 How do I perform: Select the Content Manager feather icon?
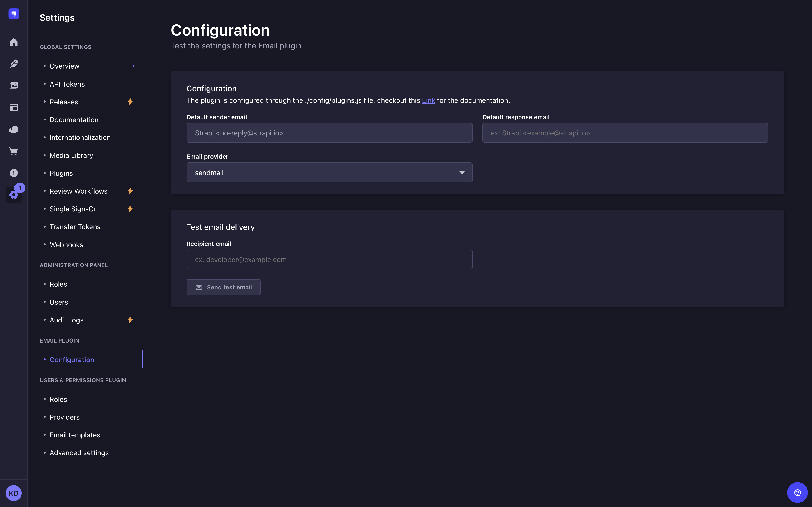click(14, 64)
